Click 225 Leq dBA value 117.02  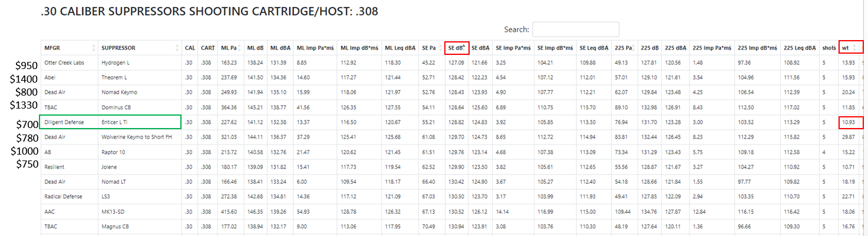click(800, 107)
